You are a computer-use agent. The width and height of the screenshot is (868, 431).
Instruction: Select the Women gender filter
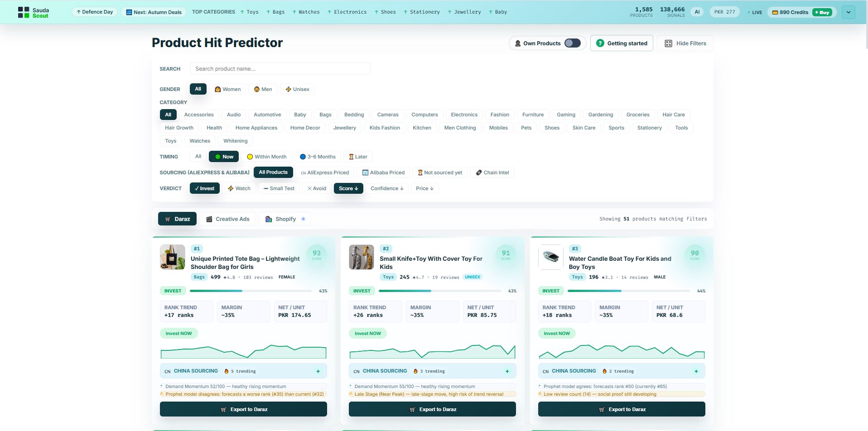point(228,89)
